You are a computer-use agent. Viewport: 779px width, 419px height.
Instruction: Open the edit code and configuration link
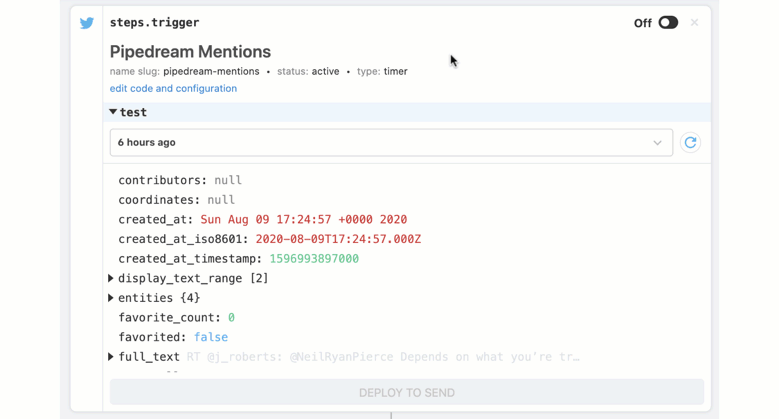pyautogui.click(x=173, y=88)
